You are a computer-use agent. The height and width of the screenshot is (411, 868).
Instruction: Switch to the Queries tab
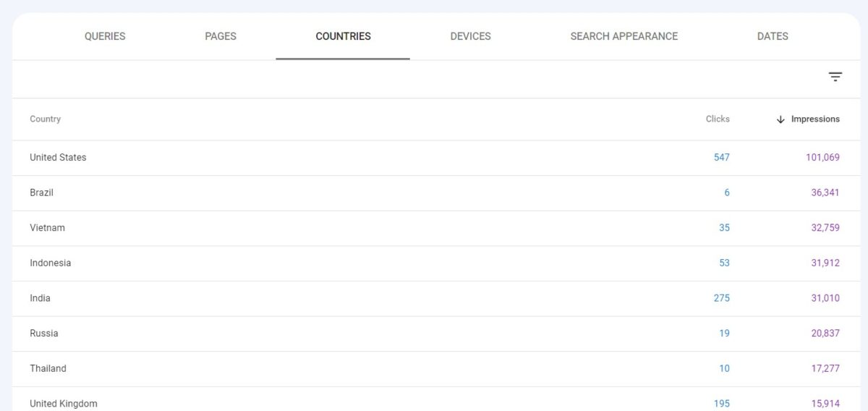pos(105,36)
